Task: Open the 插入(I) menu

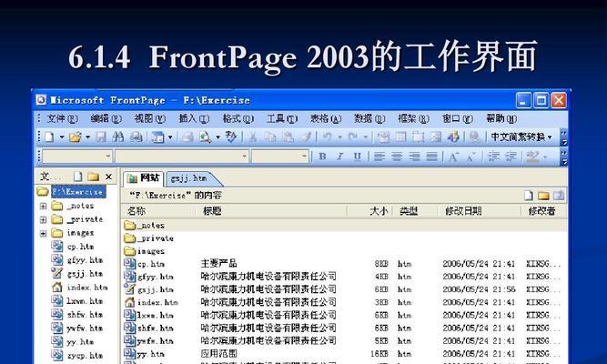Action: point(194,118)
